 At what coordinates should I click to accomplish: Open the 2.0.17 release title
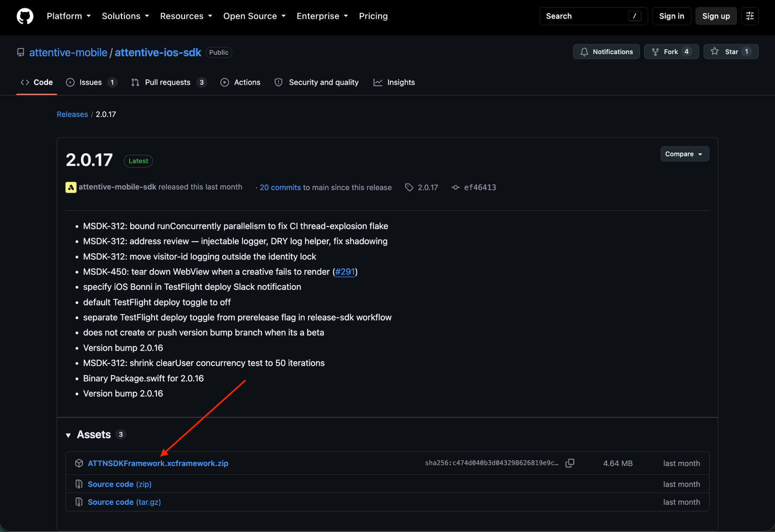[89, 160]
